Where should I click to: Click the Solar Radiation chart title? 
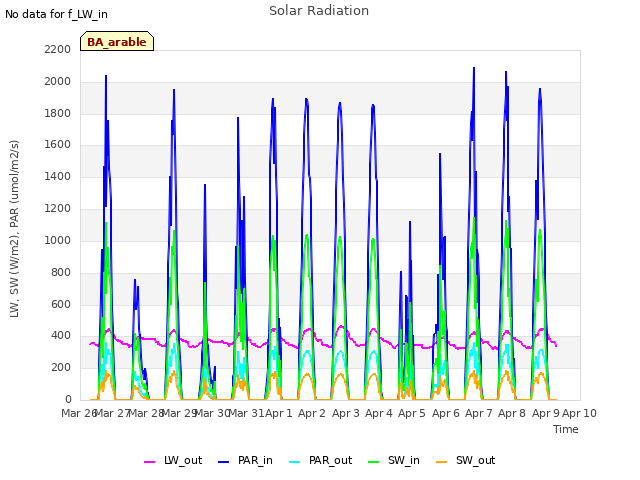[x=319, y=11]
